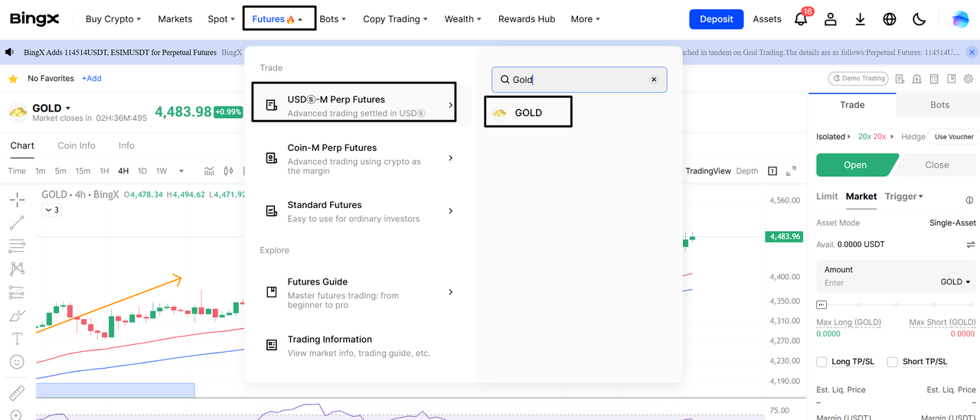Select GOLD from search results
The height and width of the screenshot is (420, 980).
(528, 112)
